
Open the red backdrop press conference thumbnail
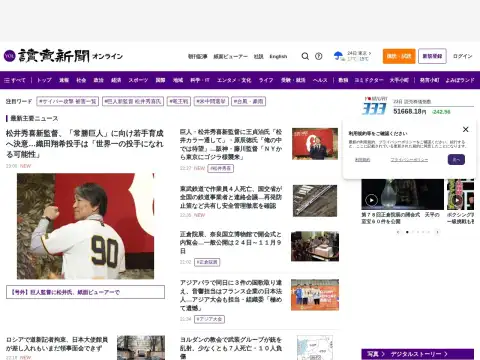(x=315, y=144)
